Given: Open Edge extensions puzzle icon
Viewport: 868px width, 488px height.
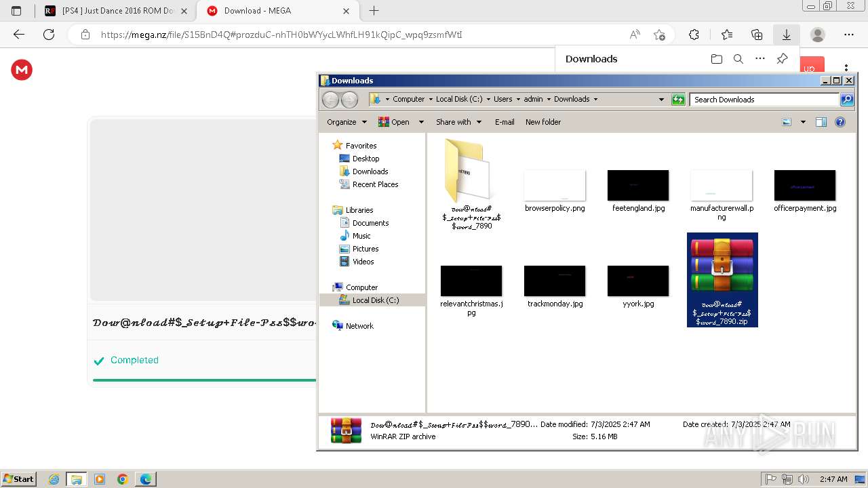Looking at the screenshot, I should (x=694, y=35).
